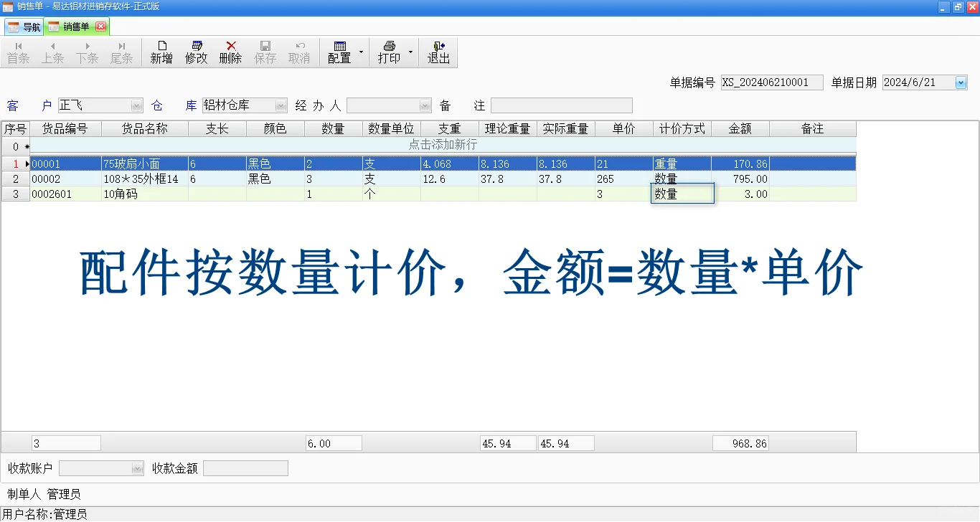Viewport: 980px width, 522px height.
Task: Click the 删除 (delete) red X icon
Action: click(x=230, y=52)
